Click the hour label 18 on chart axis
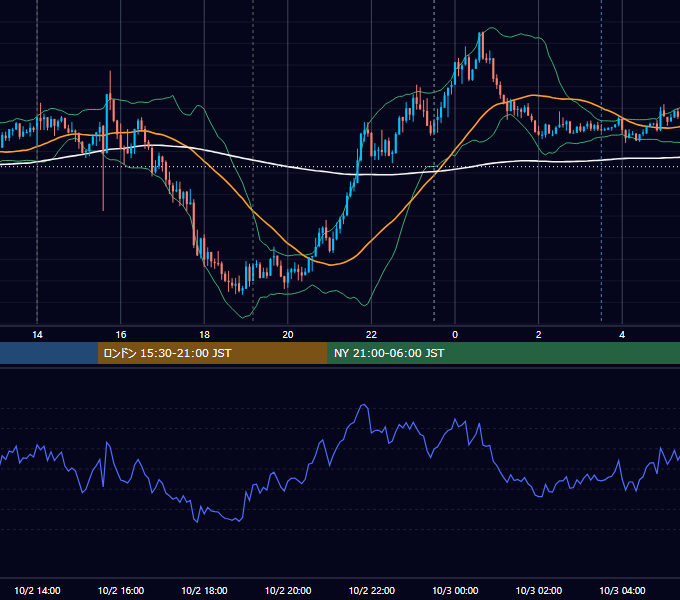 204,335
